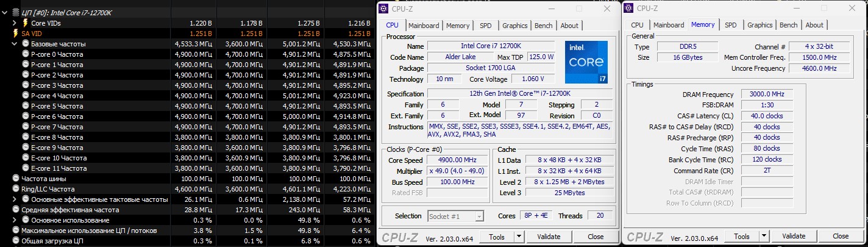Click the CPU-Z title bar icon of Memory timings window
The width and height of the screenshot is (868, 247).
tap(628, 8)
